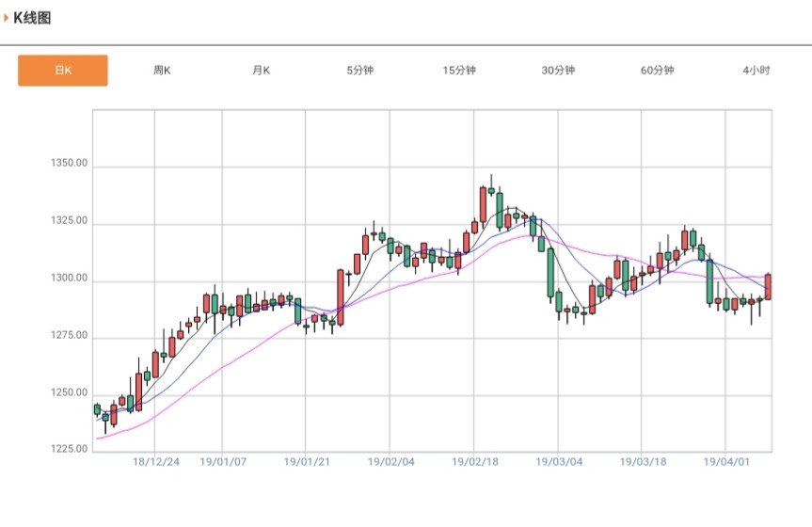Open the 4小时 chart tab
This screenshot has height=527, width=812.
coord(756,71)
